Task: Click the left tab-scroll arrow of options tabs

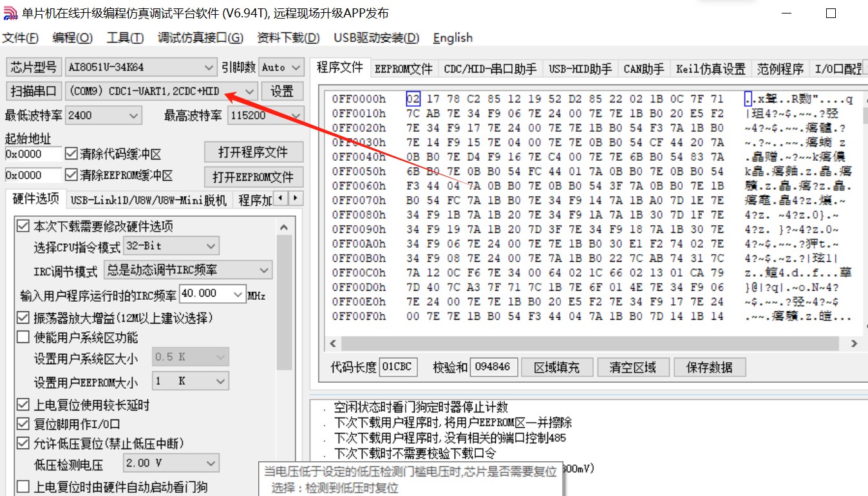Action: (281, 199)
